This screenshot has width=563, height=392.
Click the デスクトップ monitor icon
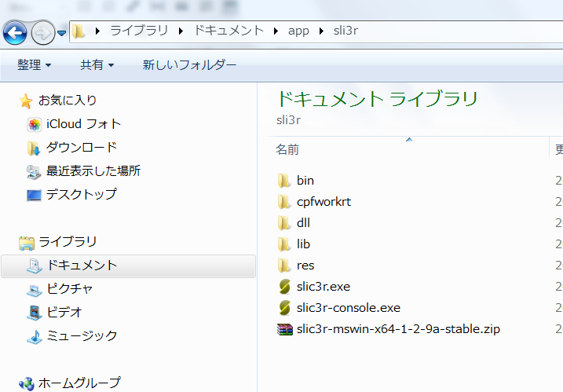click(34, 195)
